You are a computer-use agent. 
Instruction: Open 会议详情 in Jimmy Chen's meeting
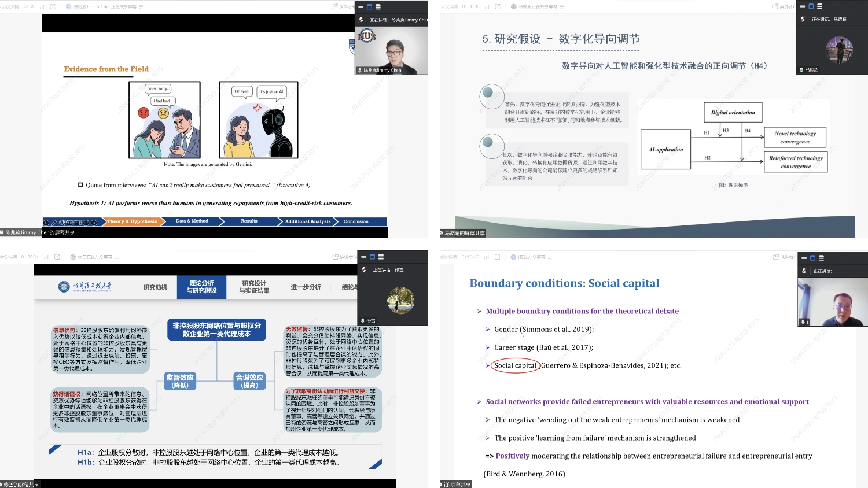click(x=10, y=6)
